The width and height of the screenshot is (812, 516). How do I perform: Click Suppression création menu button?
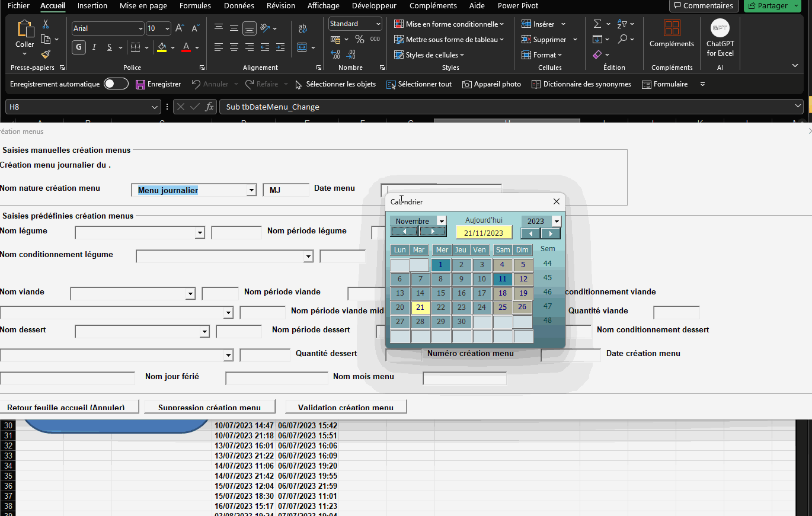[x=209, y=407]
